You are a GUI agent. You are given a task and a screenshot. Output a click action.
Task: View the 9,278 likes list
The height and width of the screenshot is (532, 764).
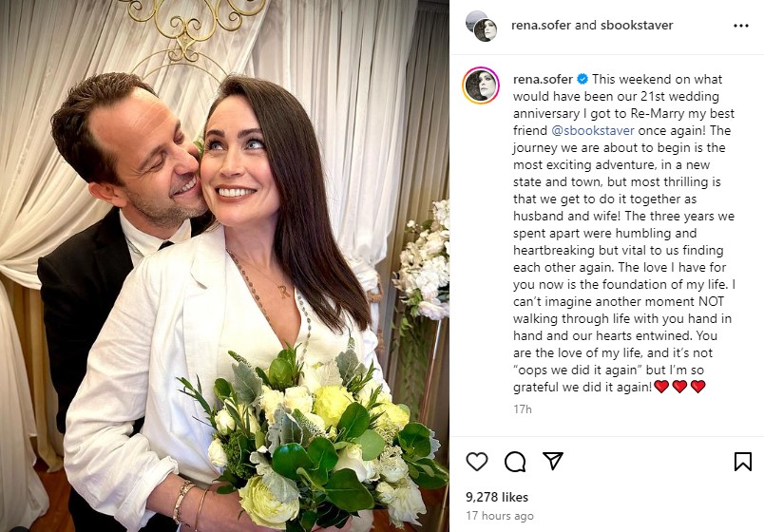(496, 497)
